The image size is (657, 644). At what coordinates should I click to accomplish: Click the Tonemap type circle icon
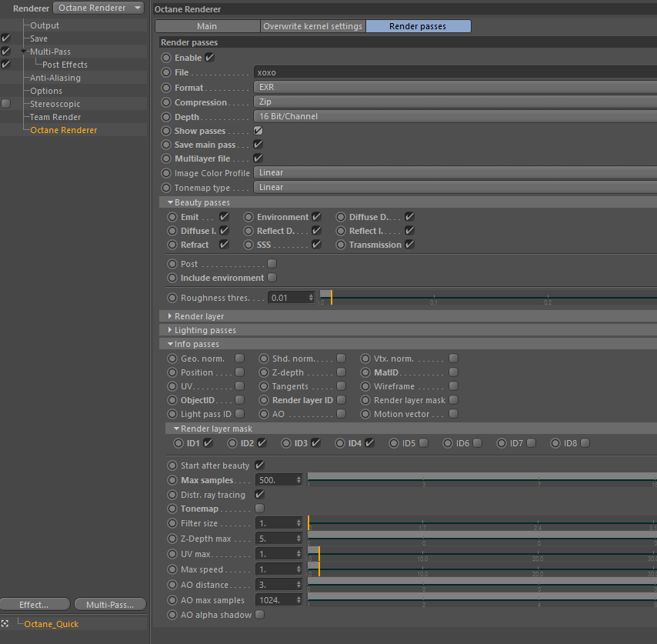tap(166, 188)
